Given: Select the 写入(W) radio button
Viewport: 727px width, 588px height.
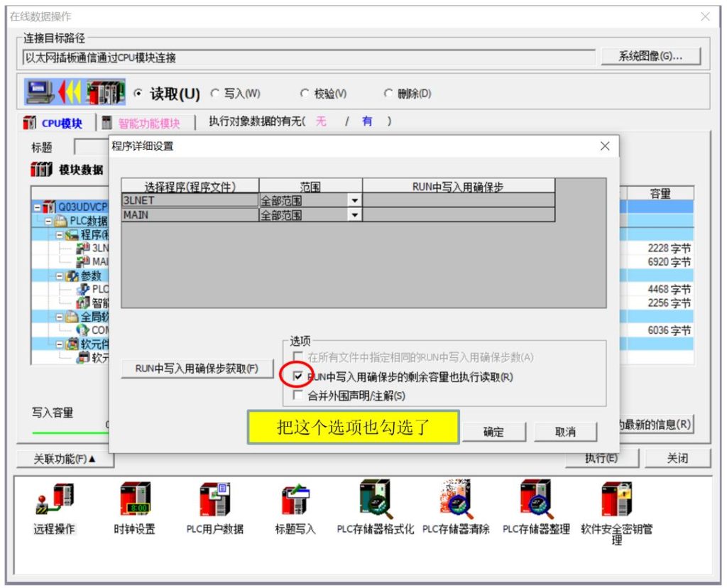Looking at the screenshot, I should click(x=214, y=94).
